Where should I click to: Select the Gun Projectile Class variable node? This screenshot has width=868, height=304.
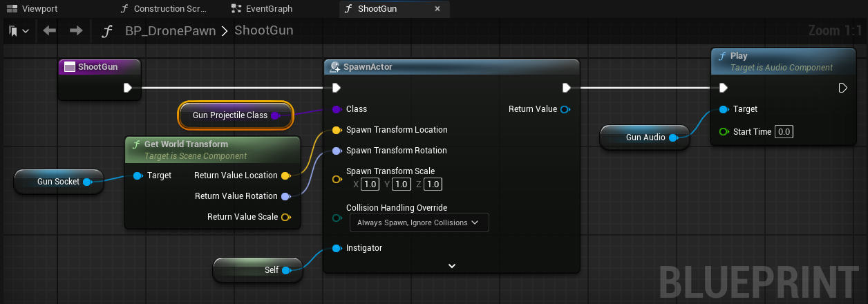pyautogui.click(x=229, y=115)
